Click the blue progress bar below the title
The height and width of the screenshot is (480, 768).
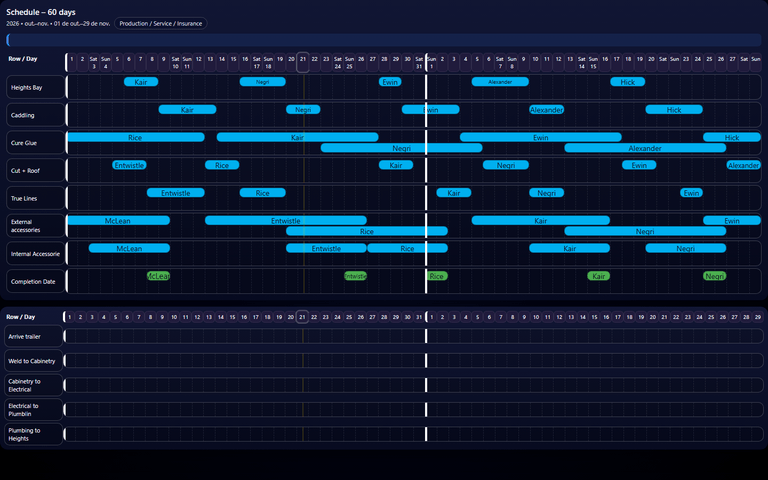click(x=384, y=40)
